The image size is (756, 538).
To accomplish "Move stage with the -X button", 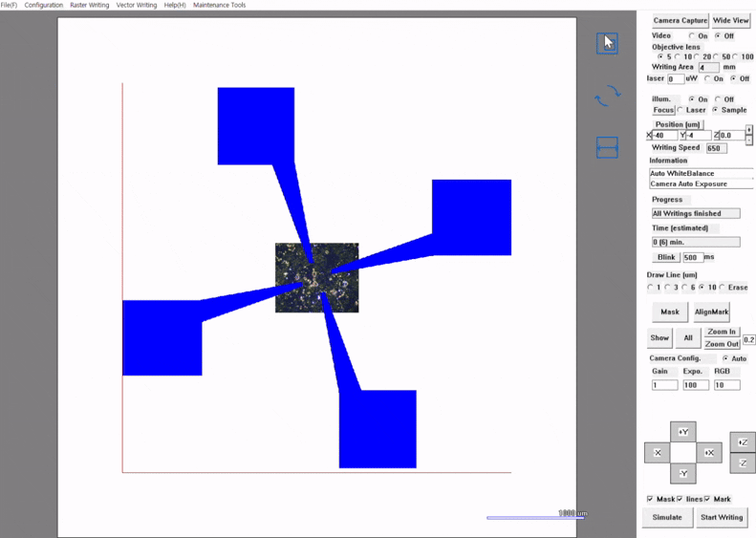I will click(658, 453).
